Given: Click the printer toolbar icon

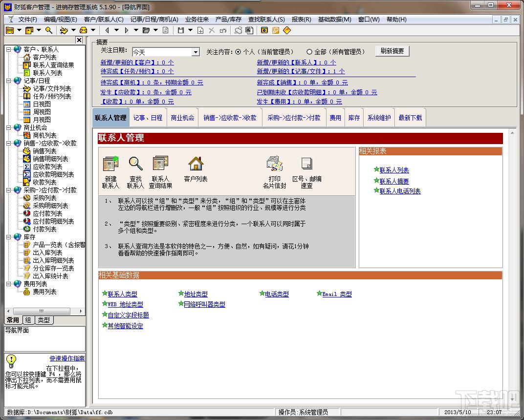Looking at the screenshot, I should click(238, 30).
